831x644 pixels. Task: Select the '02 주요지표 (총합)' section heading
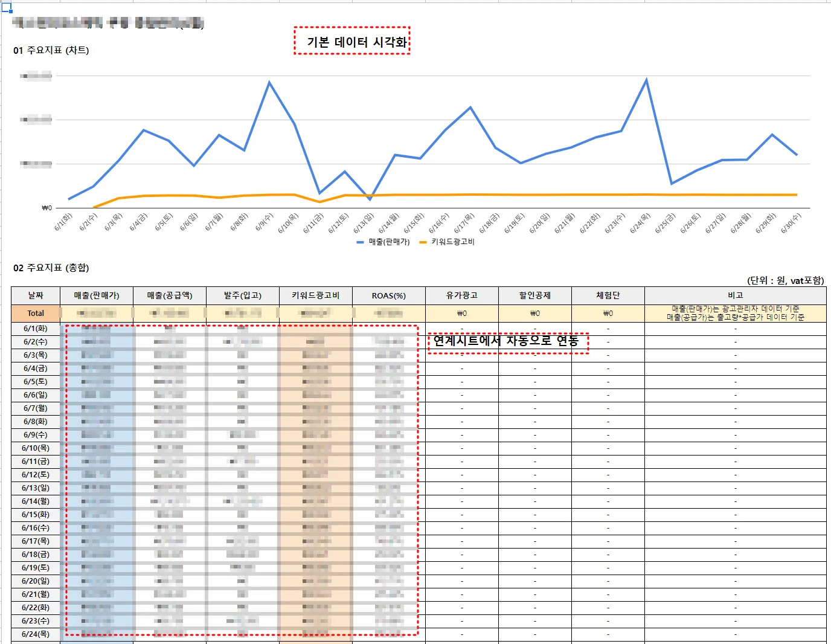[51, 268]
